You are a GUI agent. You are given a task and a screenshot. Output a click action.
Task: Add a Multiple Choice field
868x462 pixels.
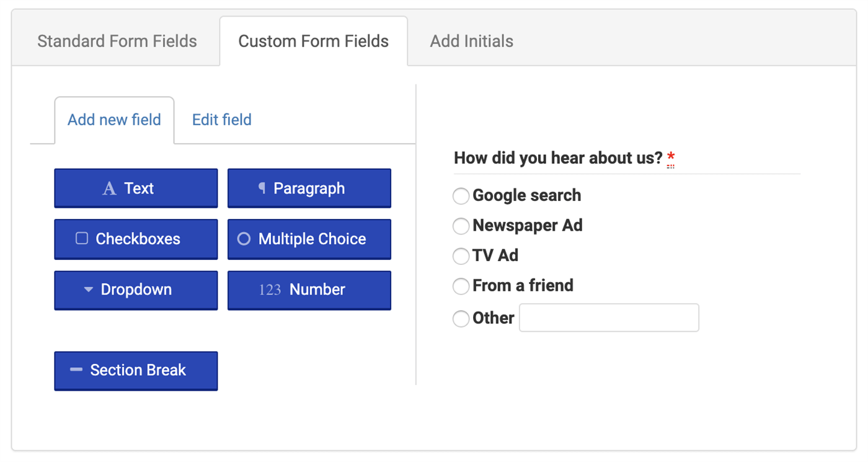click(x=309, y=239)
